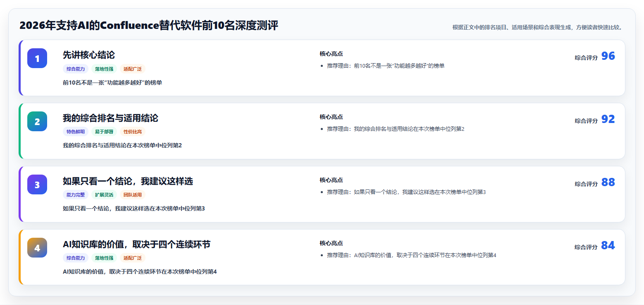Click the score value 92
This screenshot has width=644, height=305.
tap(608, 119)
